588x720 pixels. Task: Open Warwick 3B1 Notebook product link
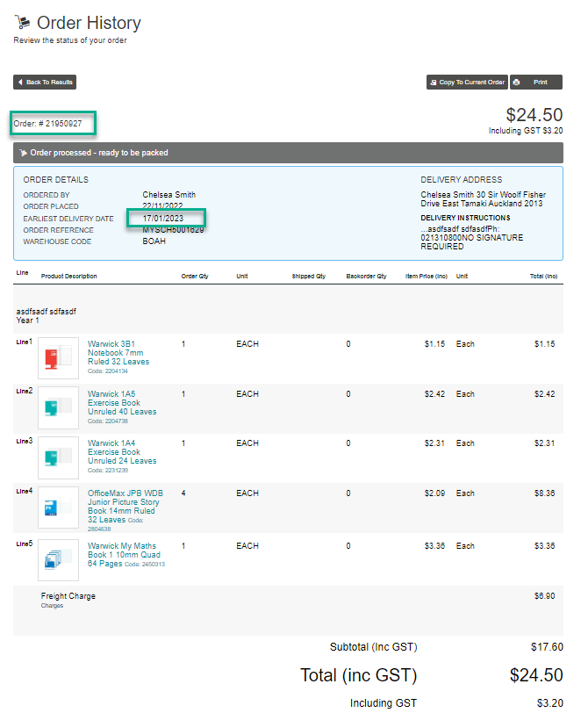[x=118, y=353]
